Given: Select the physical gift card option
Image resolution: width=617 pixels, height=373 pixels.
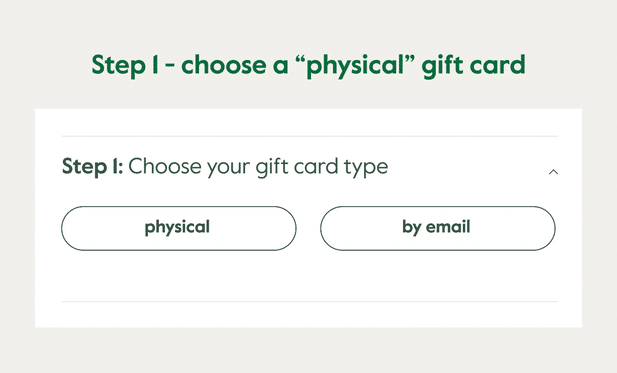Looking at the screenshot, I should (179, 228).
